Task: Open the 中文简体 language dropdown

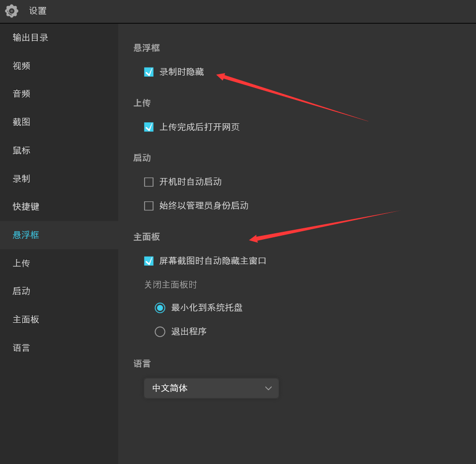Action: pos(211,388)
